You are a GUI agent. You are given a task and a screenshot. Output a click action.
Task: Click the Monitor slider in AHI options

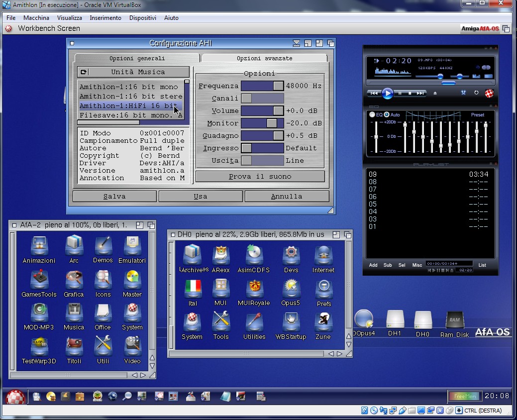[x=262, y=123]
